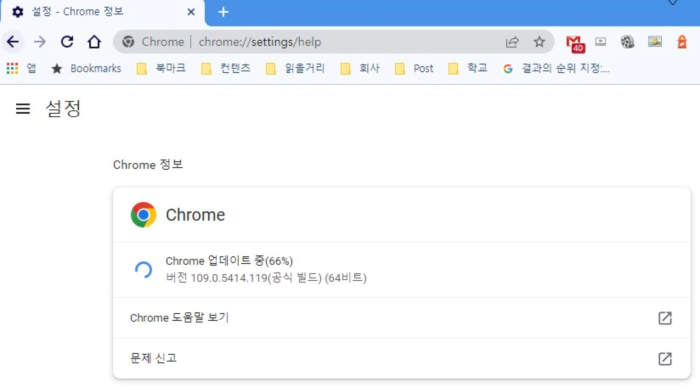Click the 설정 page title

(63, 108)
